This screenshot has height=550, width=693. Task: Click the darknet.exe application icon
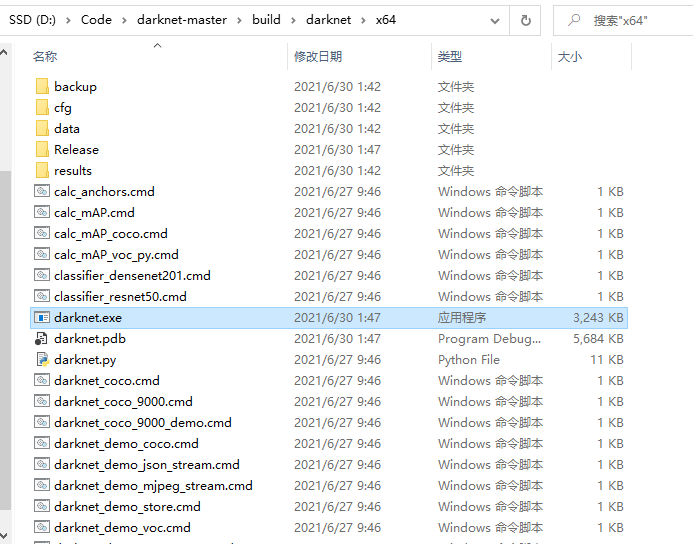point(42,318)
